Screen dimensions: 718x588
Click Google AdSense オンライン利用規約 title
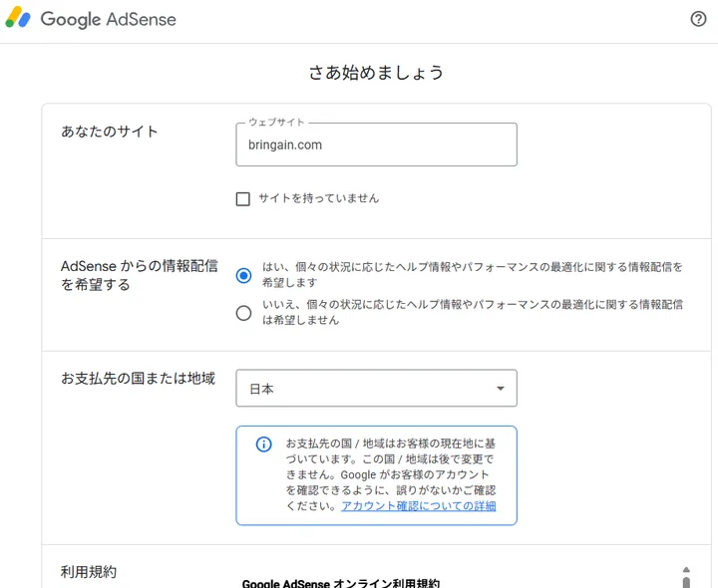[x=341, y=583]
